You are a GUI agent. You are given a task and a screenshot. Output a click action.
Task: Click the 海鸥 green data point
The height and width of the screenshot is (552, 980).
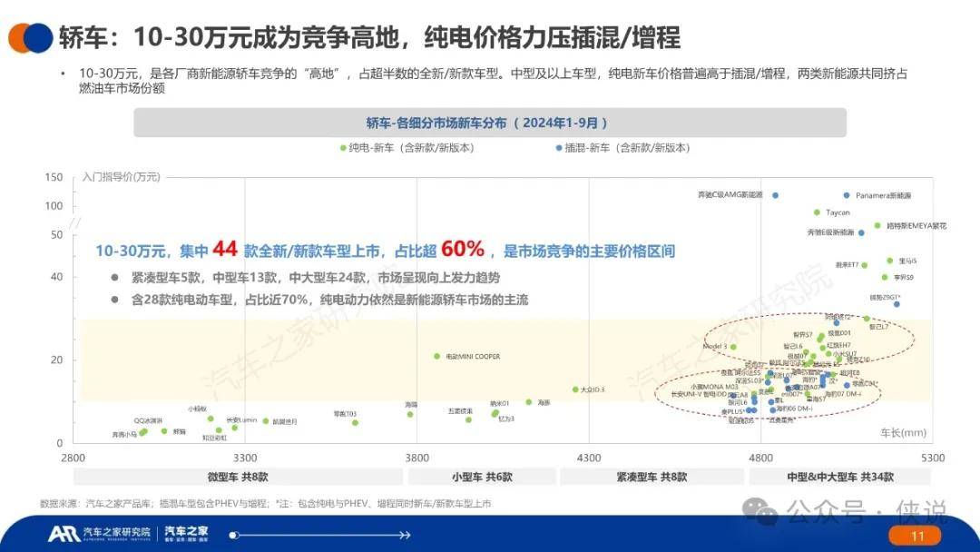(x=410, y=415)
